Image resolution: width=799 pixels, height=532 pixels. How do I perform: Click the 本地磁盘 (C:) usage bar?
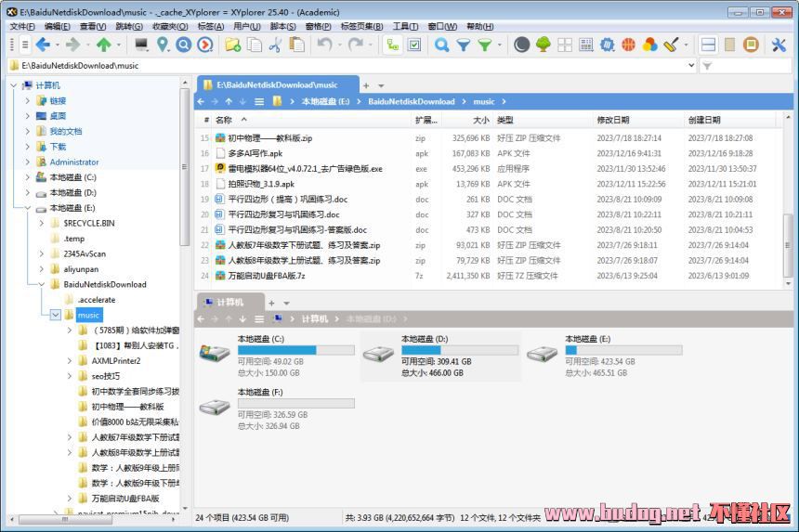[x=295, y=350]
